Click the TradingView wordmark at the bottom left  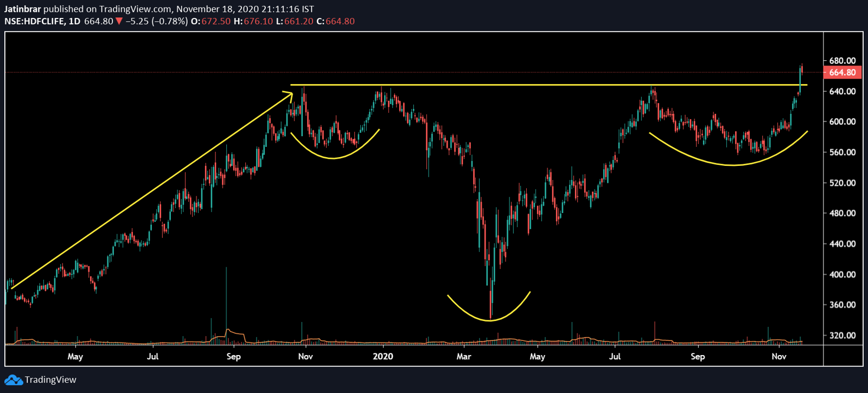50,380
